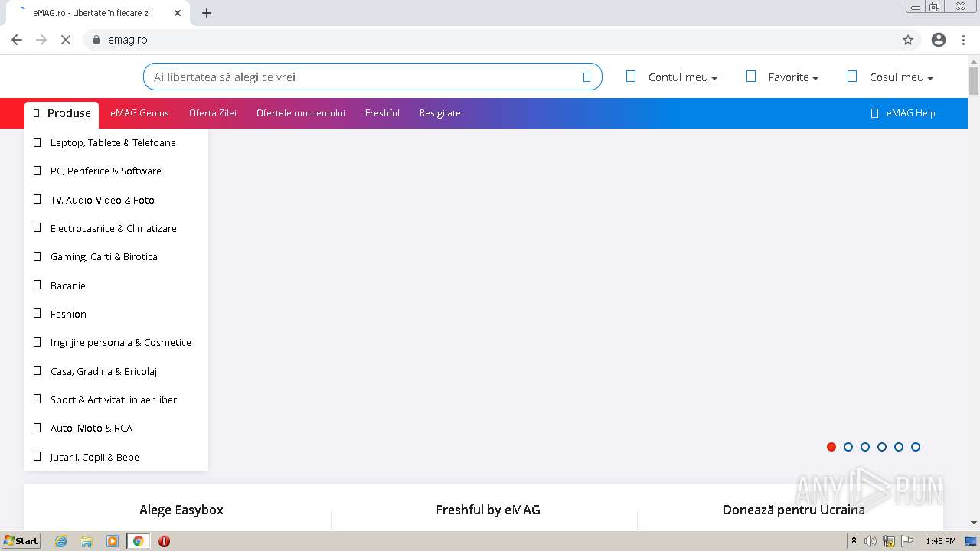Click the eMAG Help icon
Viewport: 980px width, 551px height.
[874, 113]
